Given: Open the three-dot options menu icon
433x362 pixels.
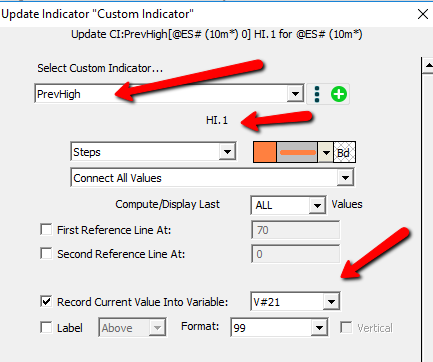Looking at the screenshot, I should [317, 94].
